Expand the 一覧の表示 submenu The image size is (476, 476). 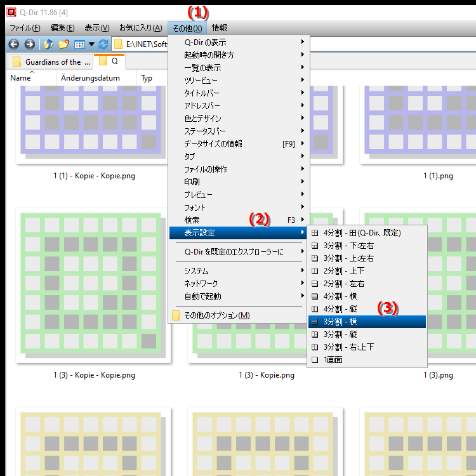239,68
